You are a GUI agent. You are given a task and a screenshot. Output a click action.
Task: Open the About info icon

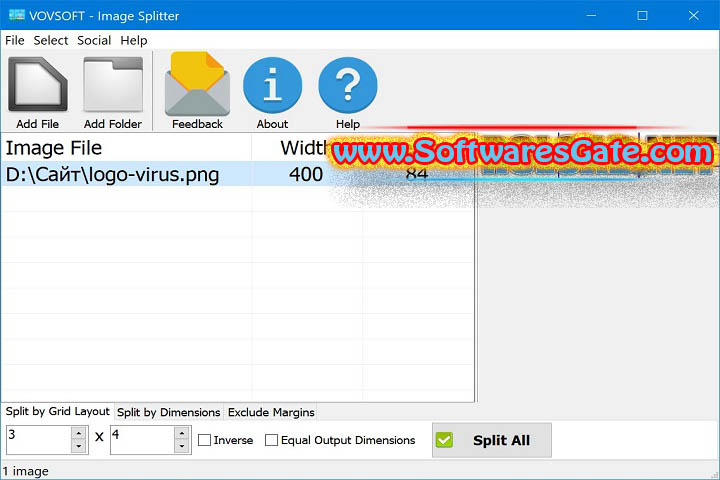[x=272, y=85]
